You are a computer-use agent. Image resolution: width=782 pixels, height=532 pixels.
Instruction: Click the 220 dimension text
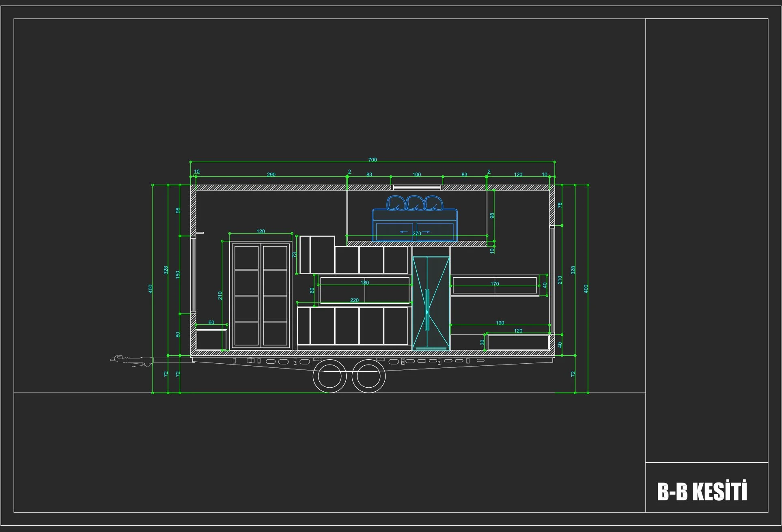354,300
